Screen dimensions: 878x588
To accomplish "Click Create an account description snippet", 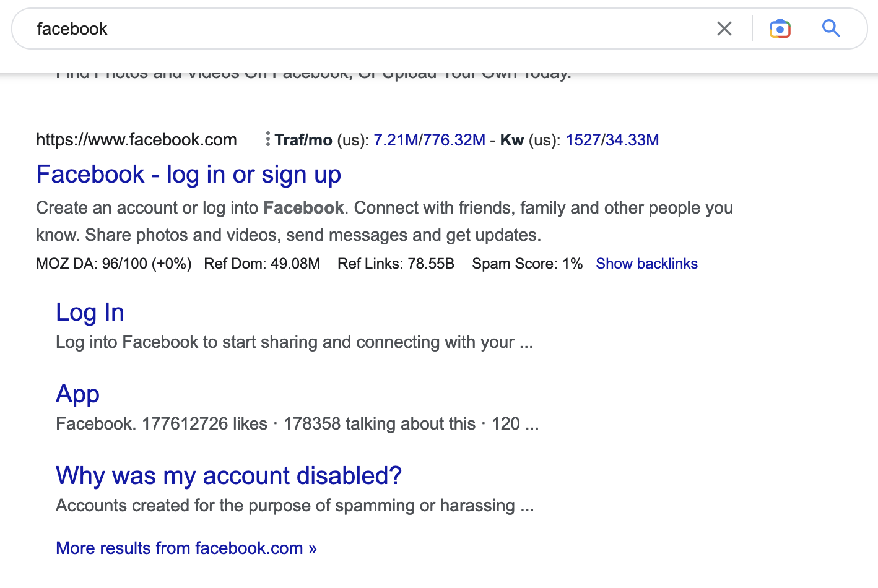I will coord(385,222).
